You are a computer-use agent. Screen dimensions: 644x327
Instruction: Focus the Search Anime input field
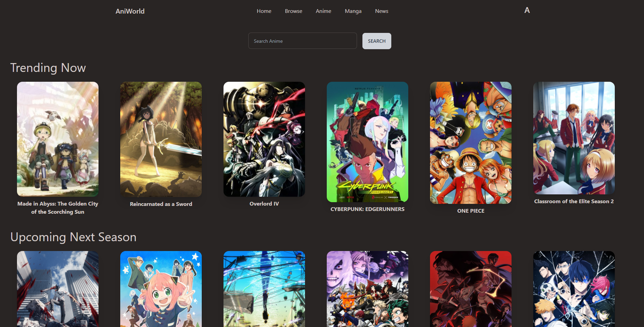(x=302, y=41)
